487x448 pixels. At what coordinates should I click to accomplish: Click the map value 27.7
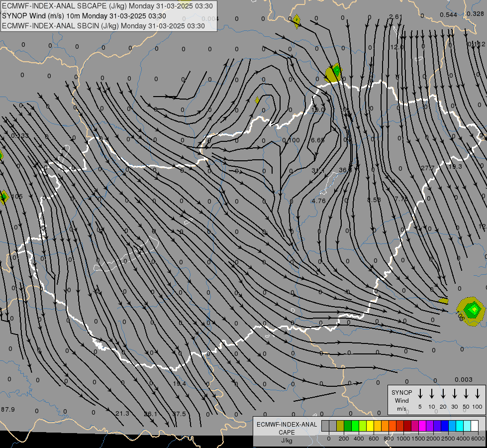[428, 168]
